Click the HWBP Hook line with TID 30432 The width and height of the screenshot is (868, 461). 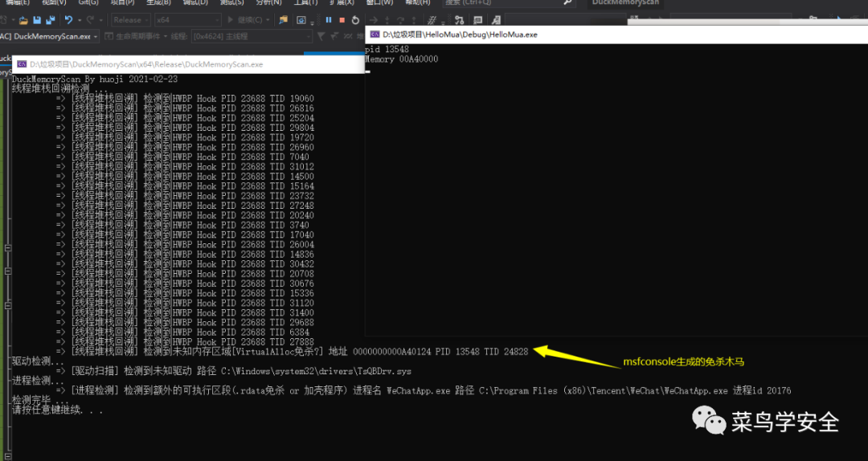pyautogui.click(x=185, y=264)
